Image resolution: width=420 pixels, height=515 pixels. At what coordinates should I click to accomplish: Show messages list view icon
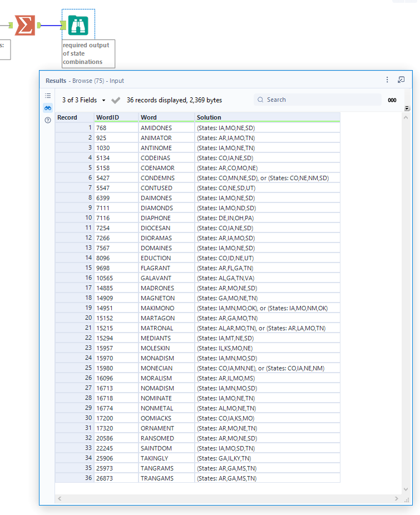click(x=48, y=96)
